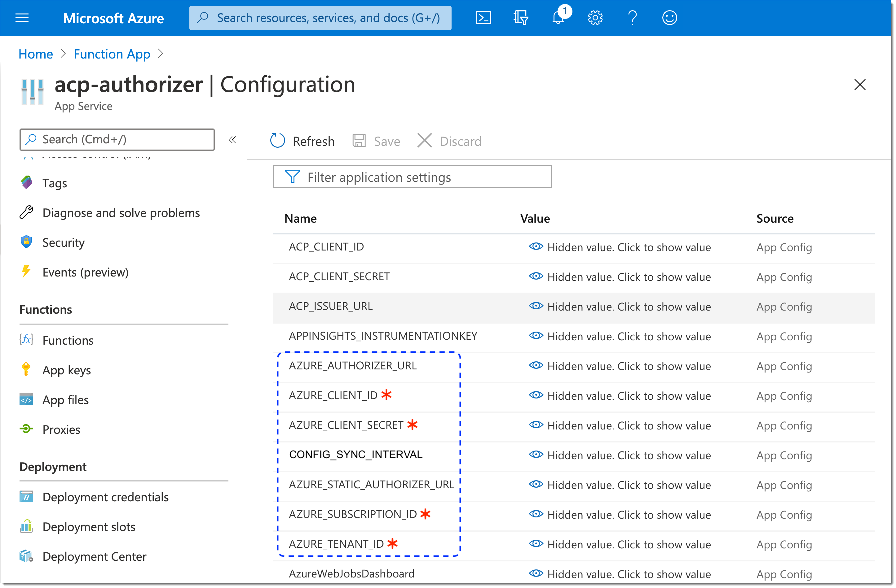
Task: Open Function App breadcrumb link
Action: point(112,54)
